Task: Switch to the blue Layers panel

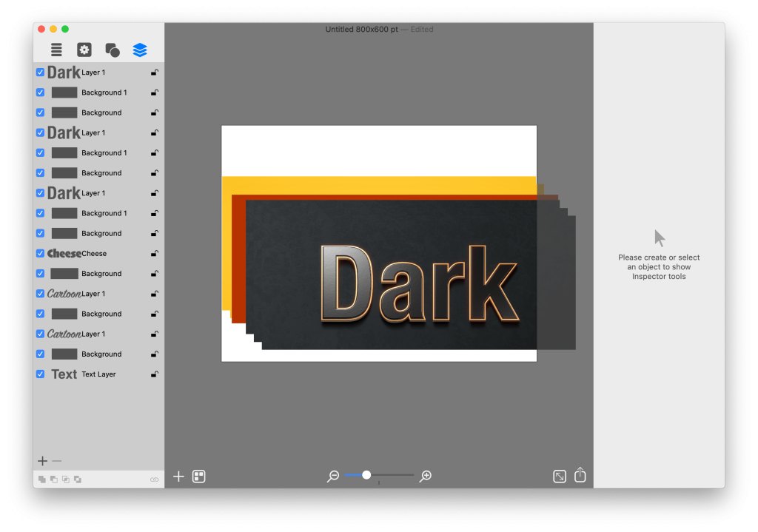Action: [x=140, y=50]
